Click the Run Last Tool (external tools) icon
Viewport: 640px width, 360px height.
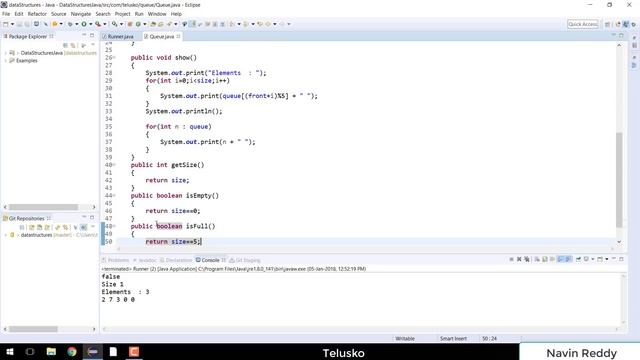pos(98,24)
